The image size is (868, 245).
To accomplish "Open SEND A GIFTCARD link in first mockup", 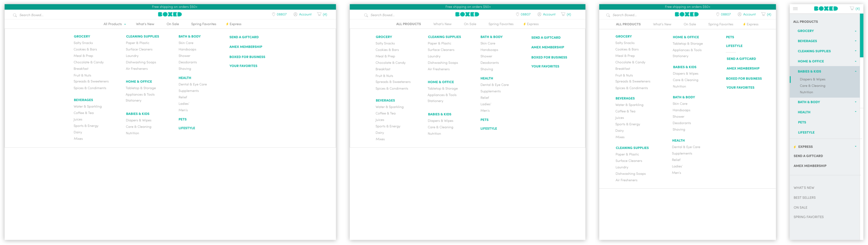I will coord(244,37).
